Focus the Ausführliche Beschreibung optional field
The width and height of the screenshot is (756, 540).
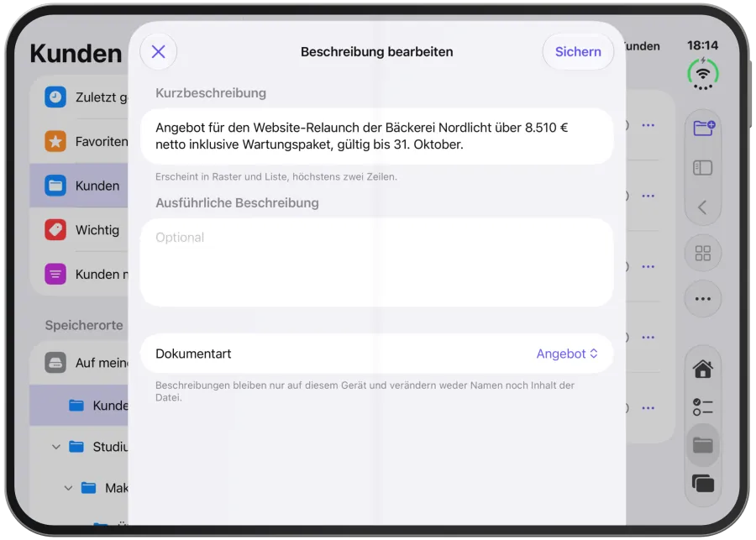[376, 262]
